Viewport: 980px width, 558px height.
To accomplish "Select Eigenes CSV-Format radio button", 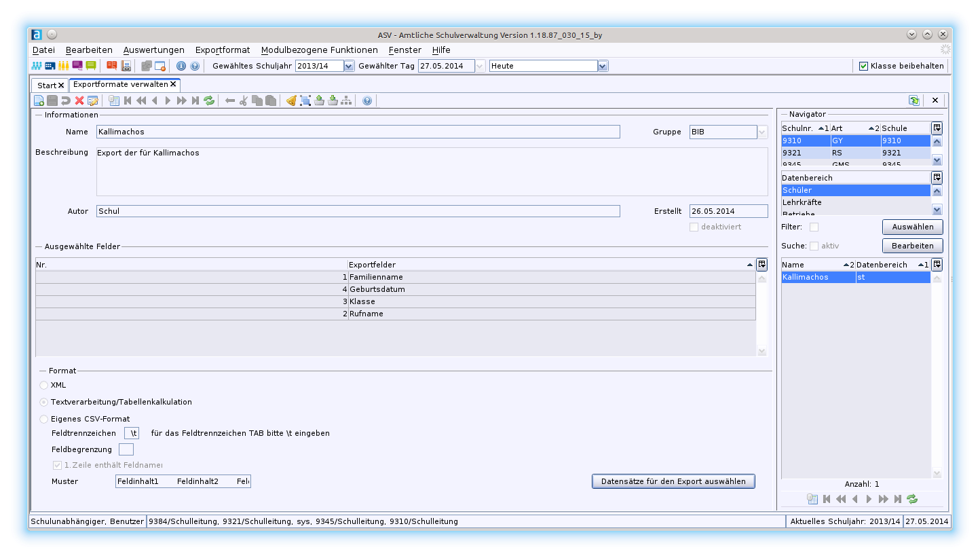I will click(x=44, y=419).
